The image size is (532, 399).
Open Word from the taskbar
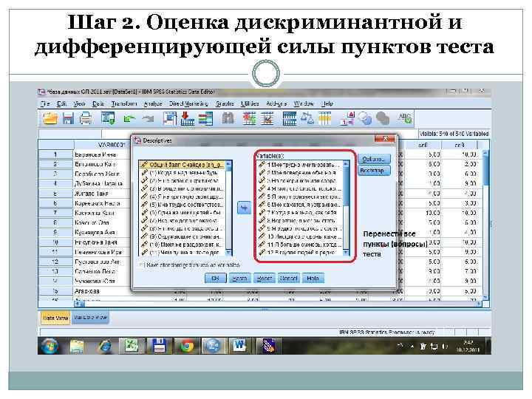pos(240,346)
